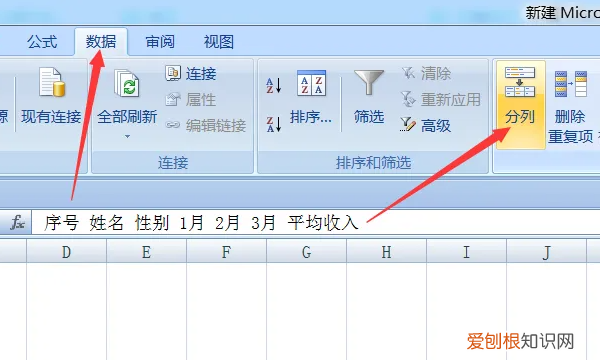Screen dimensions: 600x360
Task: Switch to the 数据 ribbon tab
Action: coord(101,42)
